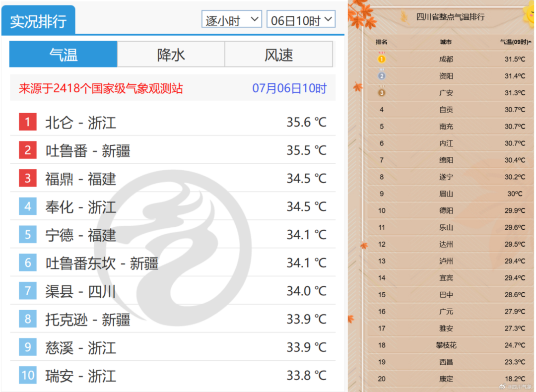Select the 慈溪 - 浙江 entry

[81, 347]
